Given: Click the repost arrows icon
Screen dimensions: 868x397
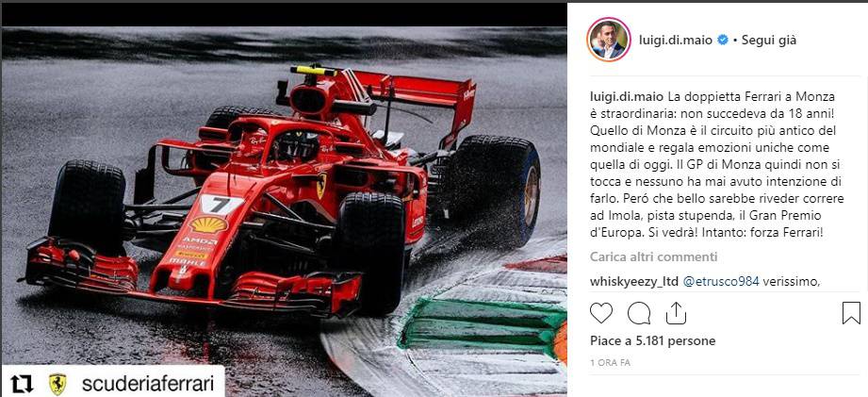Looking at the screenshot, I should pos(22,384).
